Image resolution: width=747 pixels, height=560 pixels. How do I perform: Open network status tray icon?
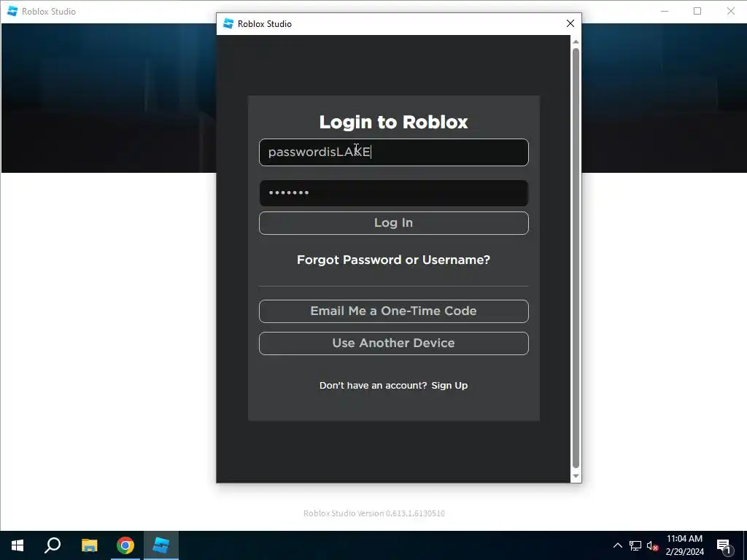(x=635, y=545)
